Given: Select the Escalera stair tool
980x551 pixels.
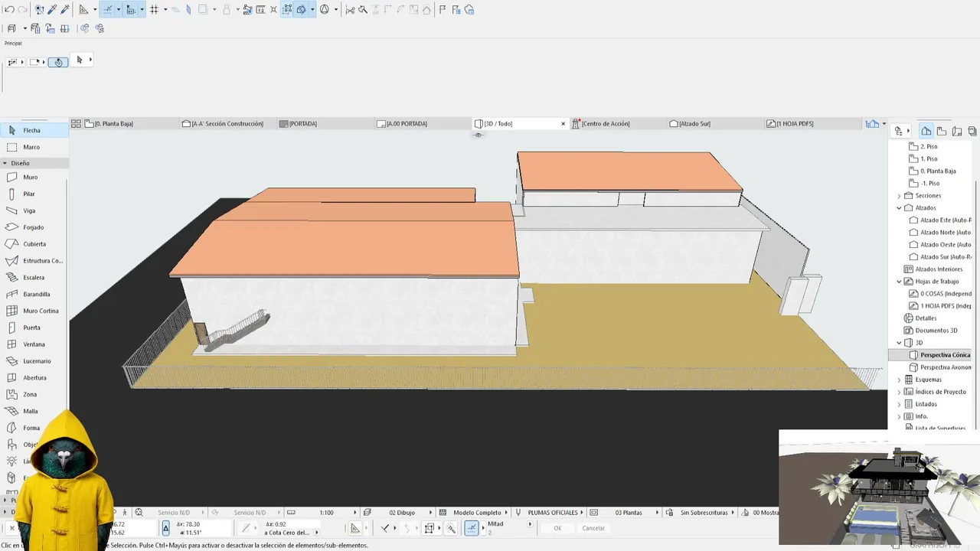Looking at the screenshot, I should 34,278.
